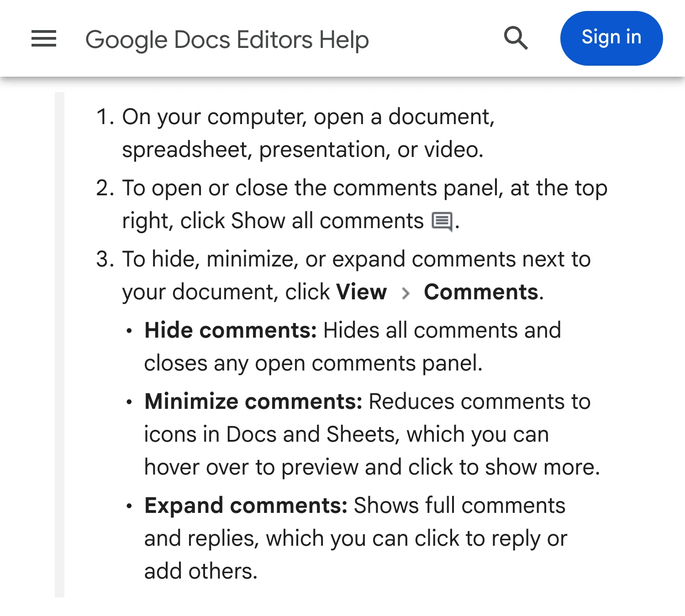The height and width of the screenshot is (616, 685).
Task: Click the bold text Minimize comments:
Action: [x=253, y=402]
